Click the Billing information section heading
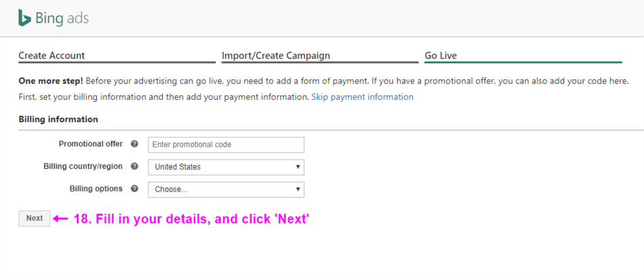 (58, 119)
